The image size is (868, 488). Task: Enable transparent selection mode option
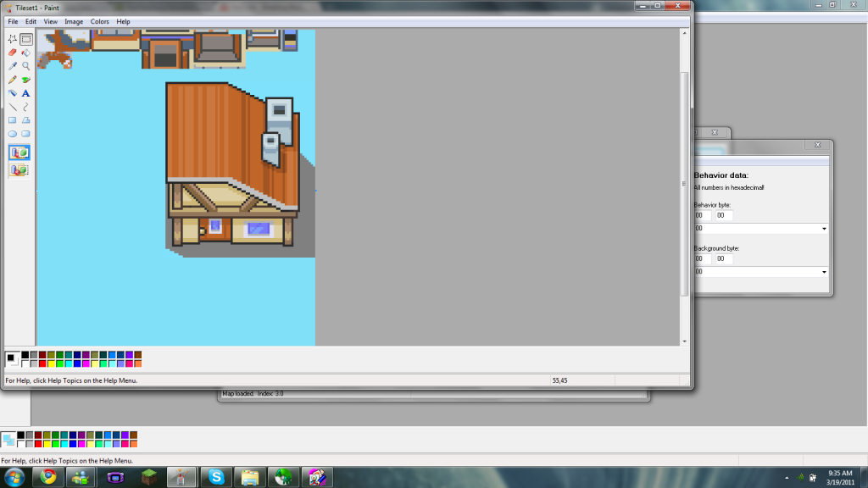[x=19, y=170]
